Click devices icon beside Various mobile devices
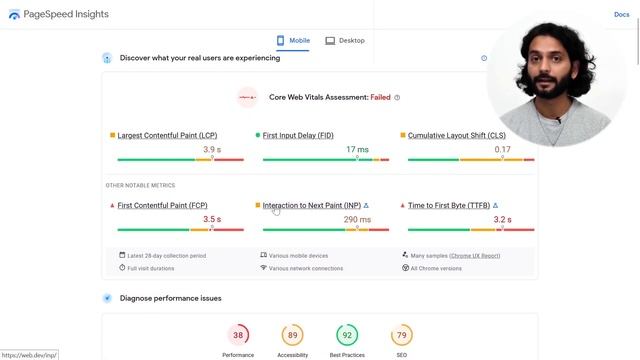 264,255
